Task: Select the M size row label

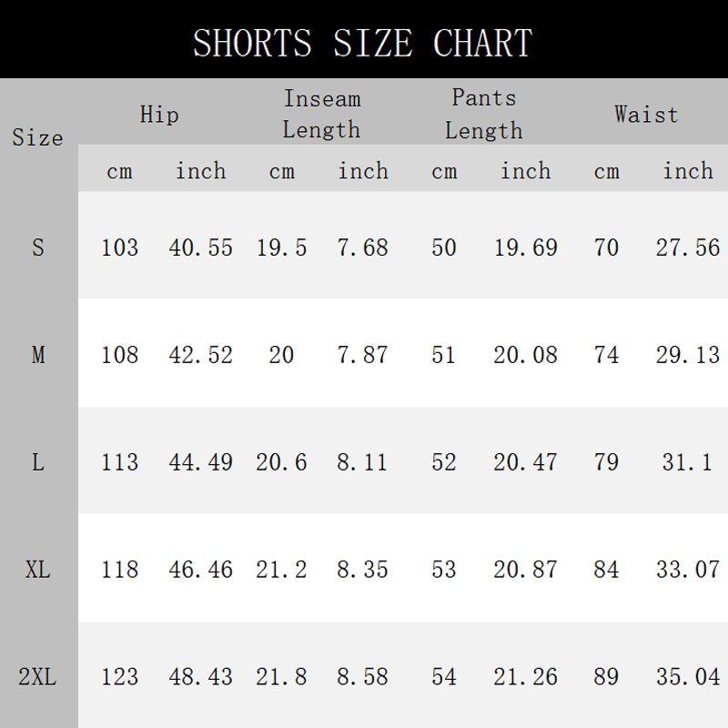Action: click(x=38, y=355)
